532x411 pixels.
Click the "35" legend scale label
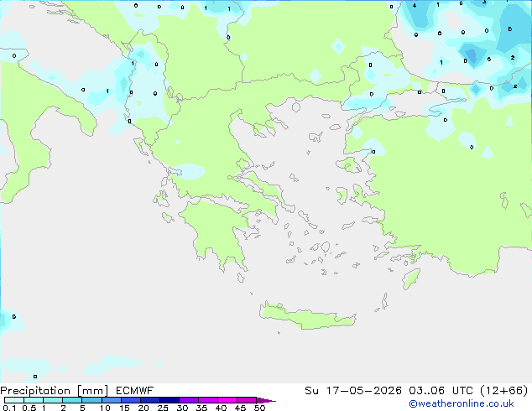click(201, 408)
